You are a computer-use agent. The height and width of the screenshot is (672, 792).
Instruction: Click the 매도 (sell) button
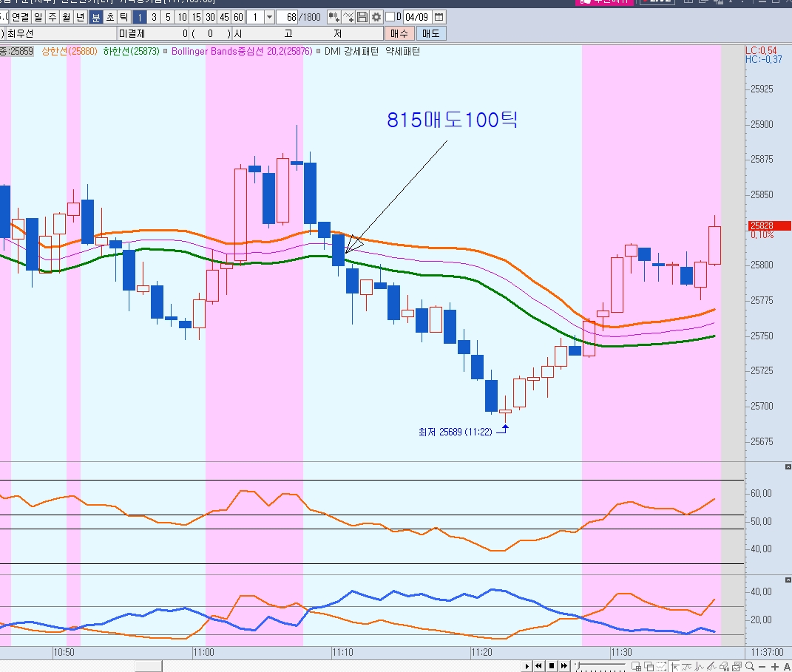pyautogui.click(x=430, y=33)
